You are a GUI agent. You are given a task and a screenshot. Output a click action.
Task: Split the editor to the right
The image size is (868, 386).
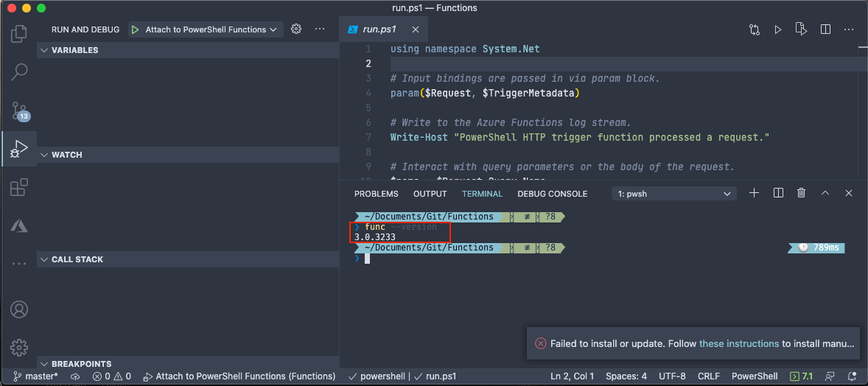[x=825, y=29]
